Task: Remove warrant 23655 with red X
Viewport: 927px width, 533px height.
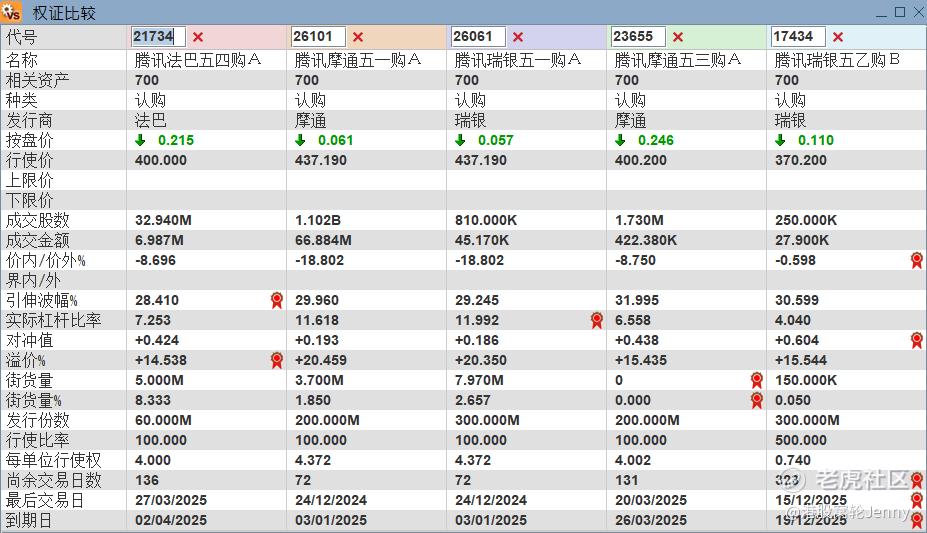Action: click(678, 37)
